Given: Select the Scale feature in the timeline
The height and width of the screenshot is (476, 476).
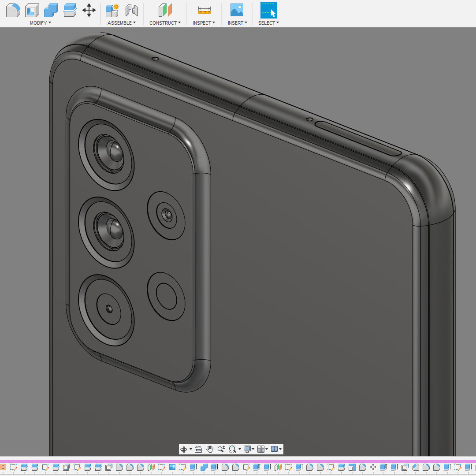Looking at the screenshot, I should tap(352, 467).
